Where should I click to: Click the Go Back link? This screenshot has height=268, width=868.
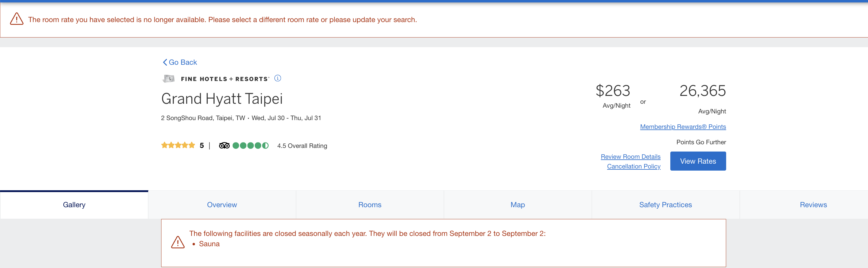[x=183, y=62]
